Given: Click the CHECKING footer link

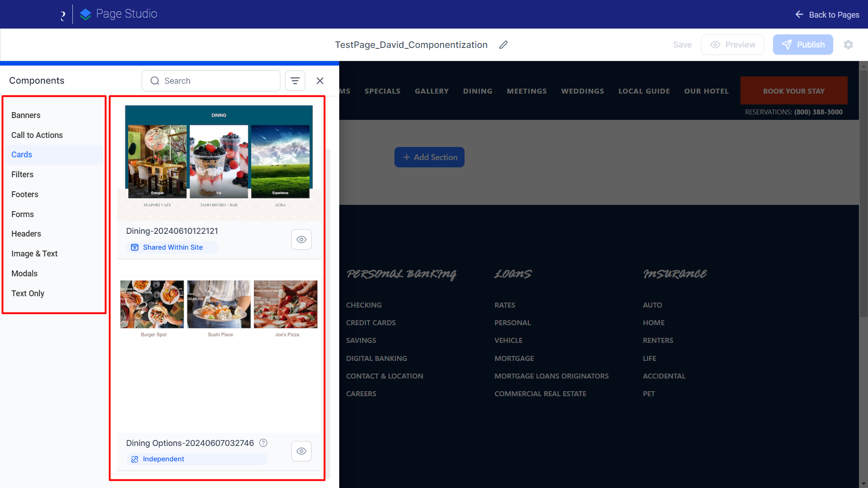Looking at the screenshot, I should point(364,305).
